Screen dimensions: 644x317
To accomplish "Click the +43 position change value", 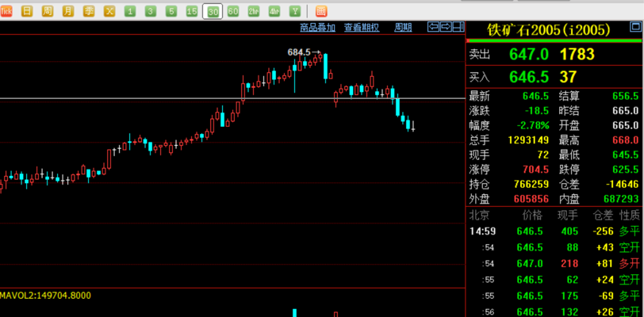I will click(x=605, y=247).
